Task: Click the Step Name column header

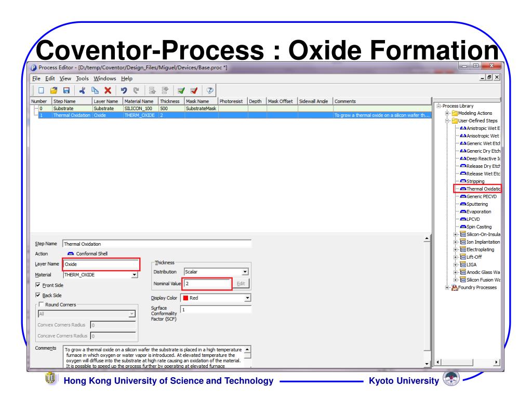Action: pyautogui.click(x=72, y=101)
